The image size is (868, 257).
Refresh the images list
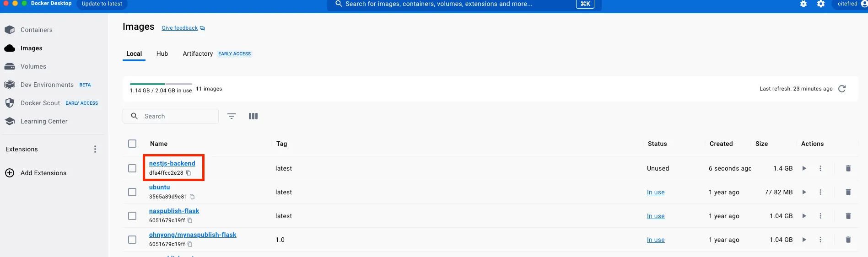tap(842, 89)
